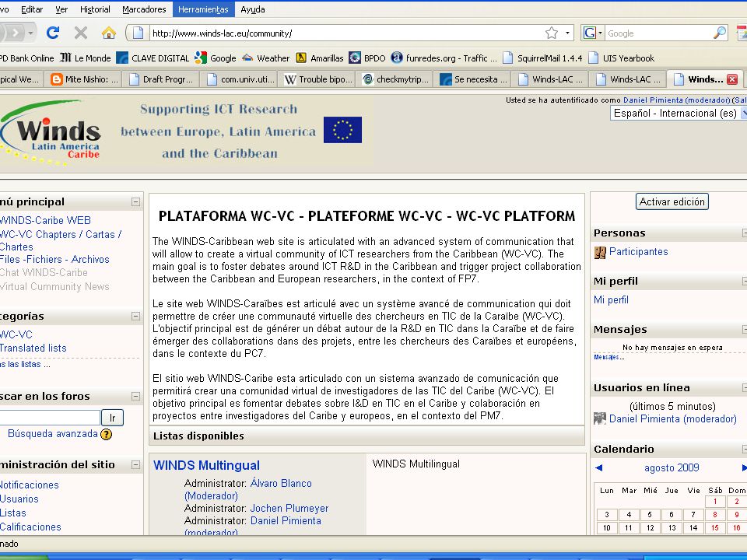Open the SquirrelMail 1.4.4 bookmark
This screenshot has height=560, width=747.
tap(542, 58)
